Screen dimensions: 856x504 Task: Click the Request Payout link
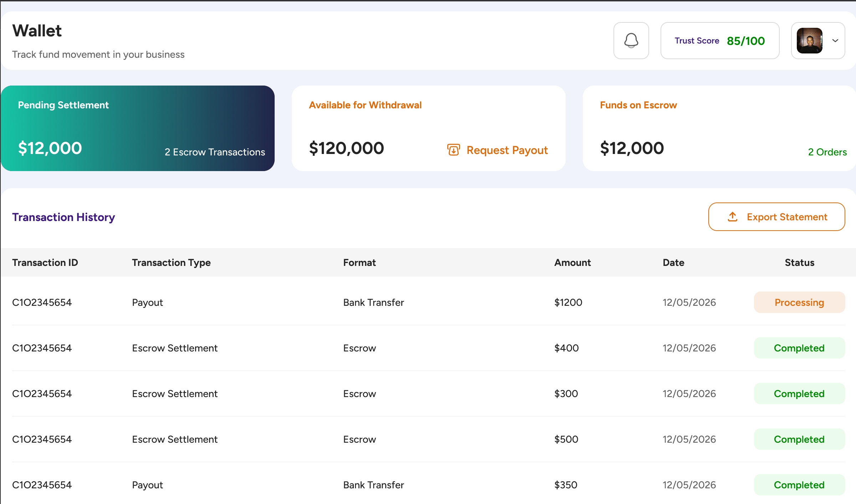[507, 150]
